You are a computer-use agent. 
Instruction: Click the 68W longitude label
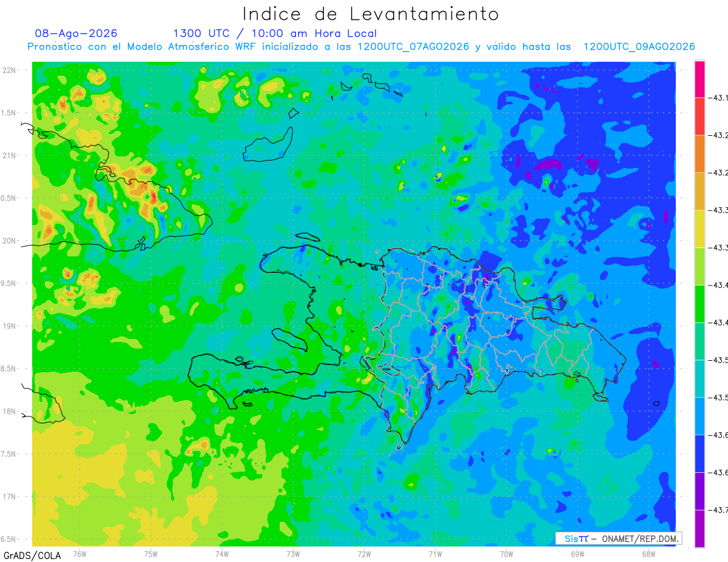click(649, 553)
